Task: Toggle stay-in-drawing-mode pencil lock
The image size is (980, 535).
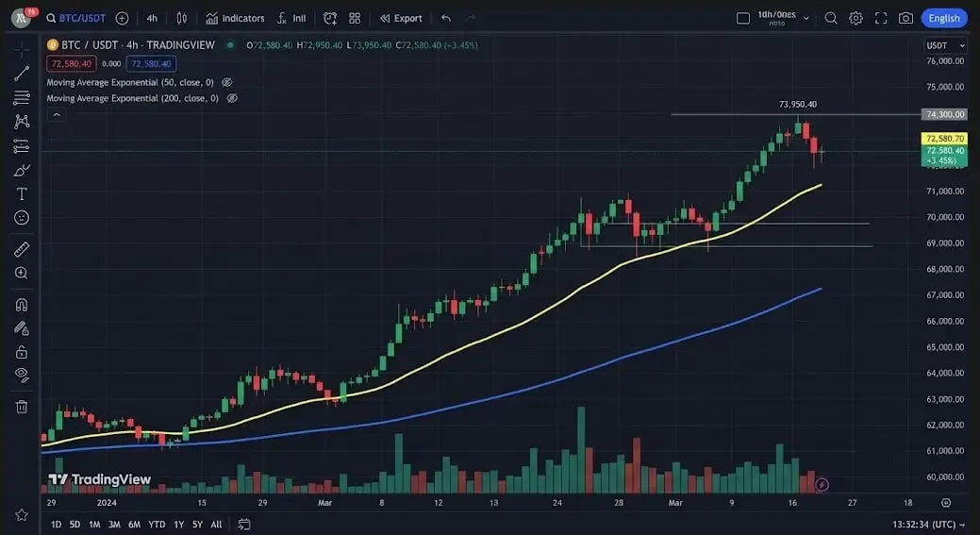Action: click(x=22, y=328)
